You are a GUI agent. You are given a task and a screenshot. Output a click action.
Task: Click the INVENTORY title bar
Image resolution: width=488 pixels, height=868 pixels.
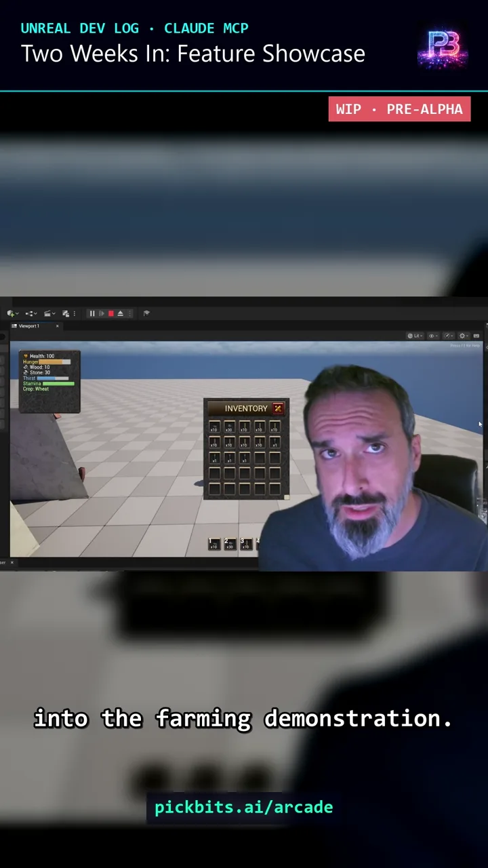(x=247, y=408)
